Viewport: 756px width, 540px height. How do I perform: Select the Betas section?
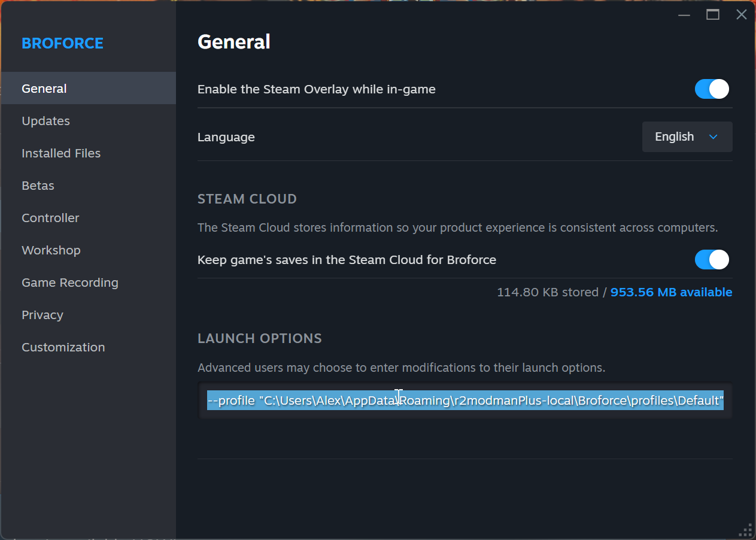coord(38,186)
